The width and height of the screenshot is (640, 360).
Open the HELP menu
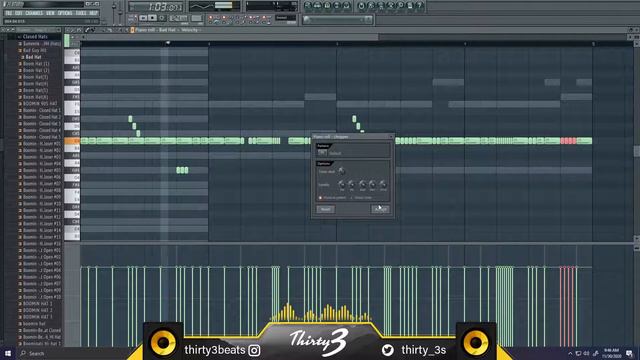[93, 13]
